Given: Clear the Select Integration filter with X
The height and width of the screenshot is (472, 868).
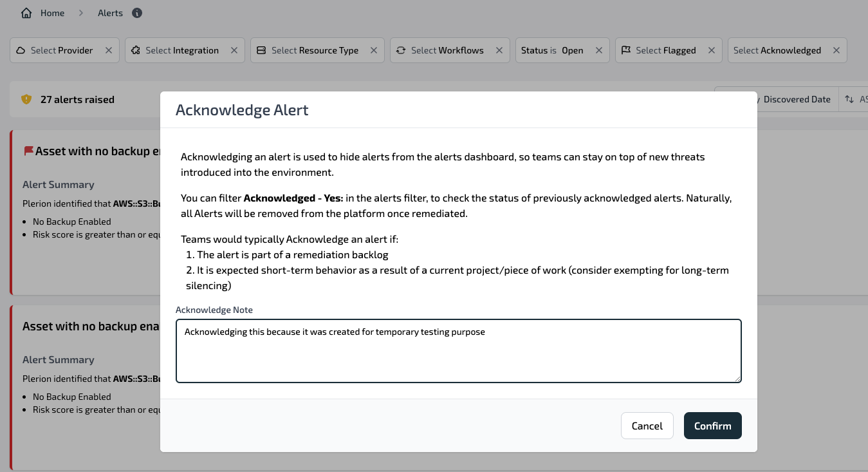Looking at the screenshot, I should (234, 50).
